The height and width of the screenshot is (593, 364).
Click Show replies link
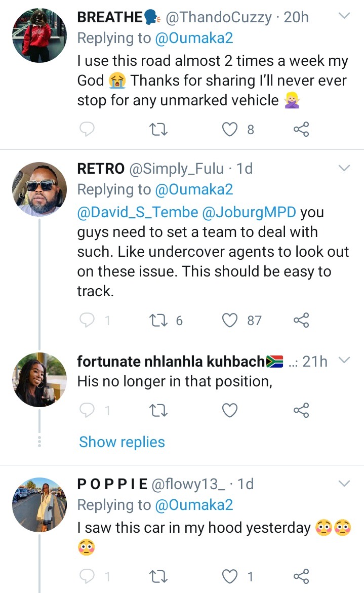[x=122, y=442]
